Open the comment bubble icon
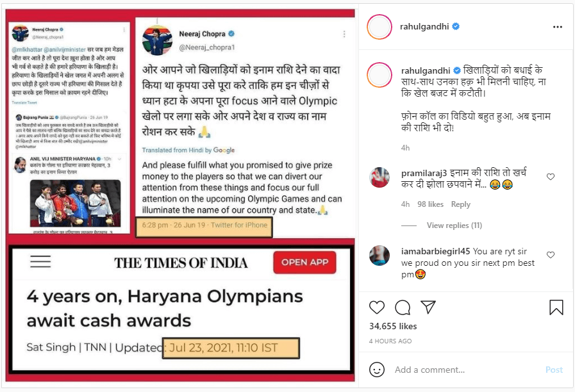This screenshot has height=392, width=575. point(403,307)
